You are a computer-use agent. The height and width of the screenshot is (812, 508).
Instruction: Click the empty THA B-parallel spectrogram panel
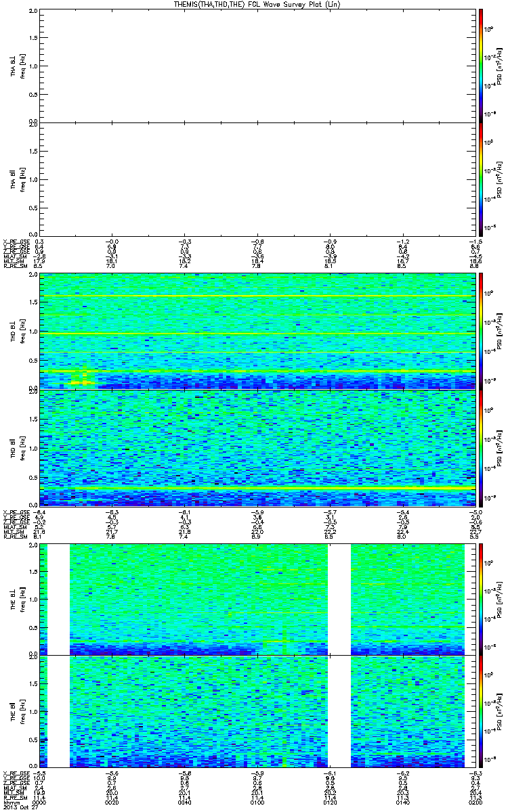[257, 179]
